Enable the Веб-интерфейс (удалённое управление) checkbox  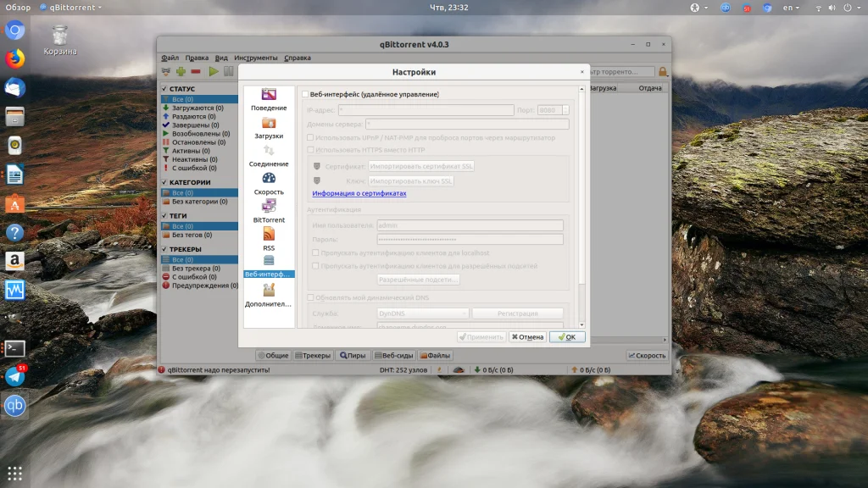[x=305, y=94]
